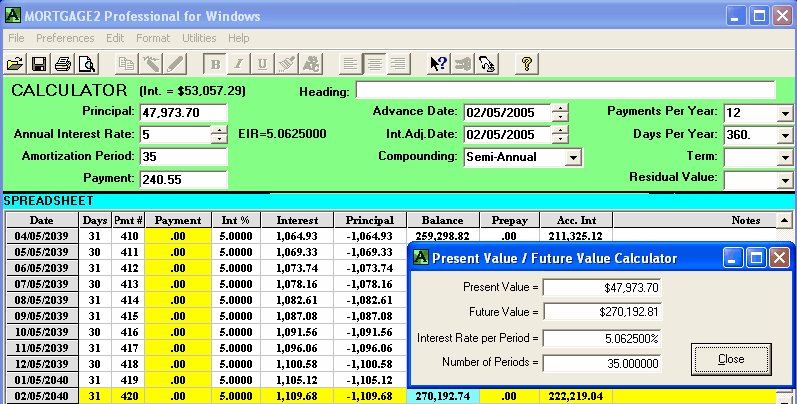Expand the Compounding dropdown
Image resolution: width=797 pixels, height=404 pixels.
(x=573, y=157)
